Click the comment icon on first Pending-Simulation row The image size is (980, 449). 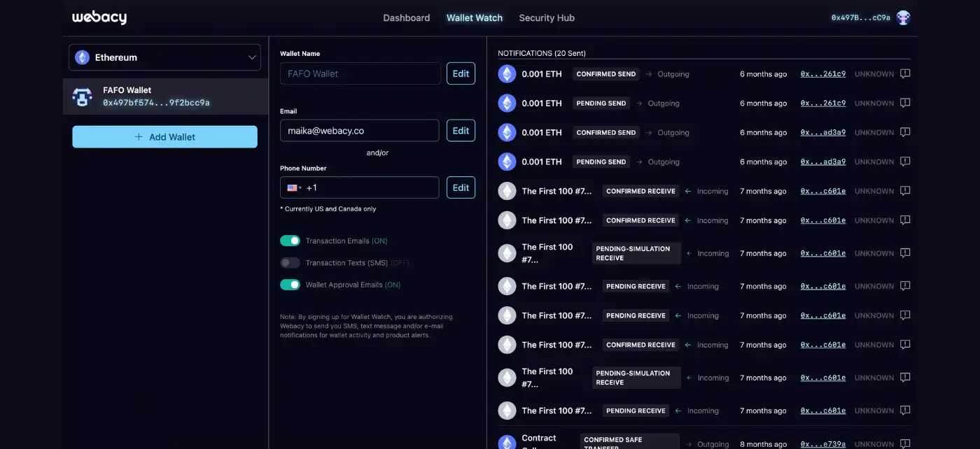tap(905, 253)
